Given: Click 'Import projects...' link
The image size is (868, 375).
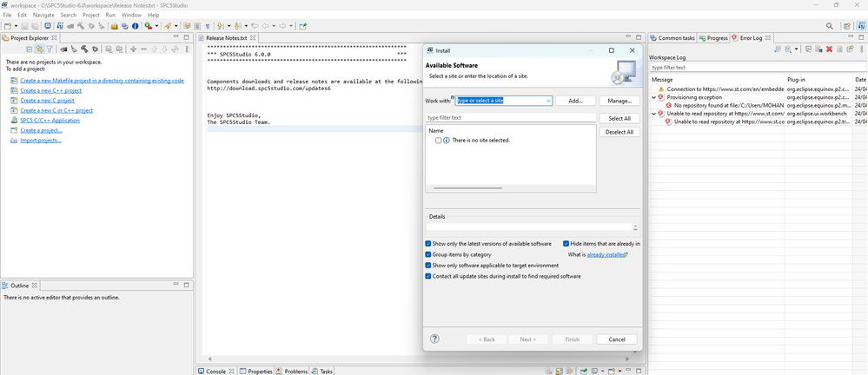Looking at the screenshot, I should pos(41,141).
